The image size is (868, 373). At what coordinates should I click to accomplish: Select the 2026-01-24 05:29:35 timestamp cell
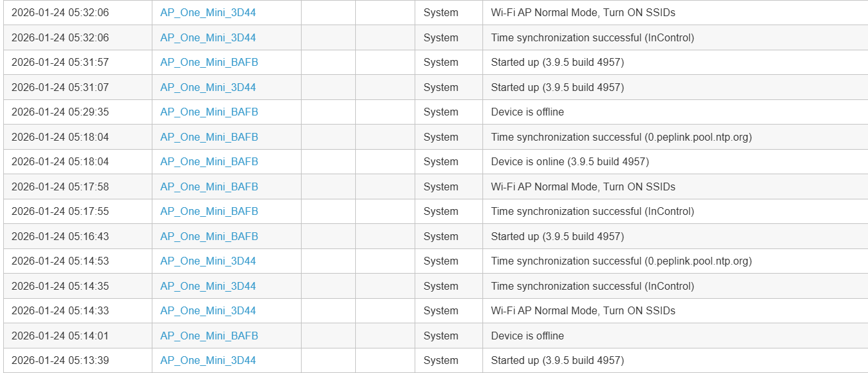pos(60,112)
